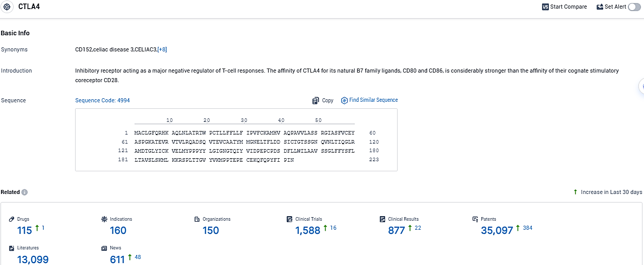This screenshot has width=644, height=265.
Task: Click the CTLA4 target icon in header
Action: pyautogui.click(x=8, y=7)
